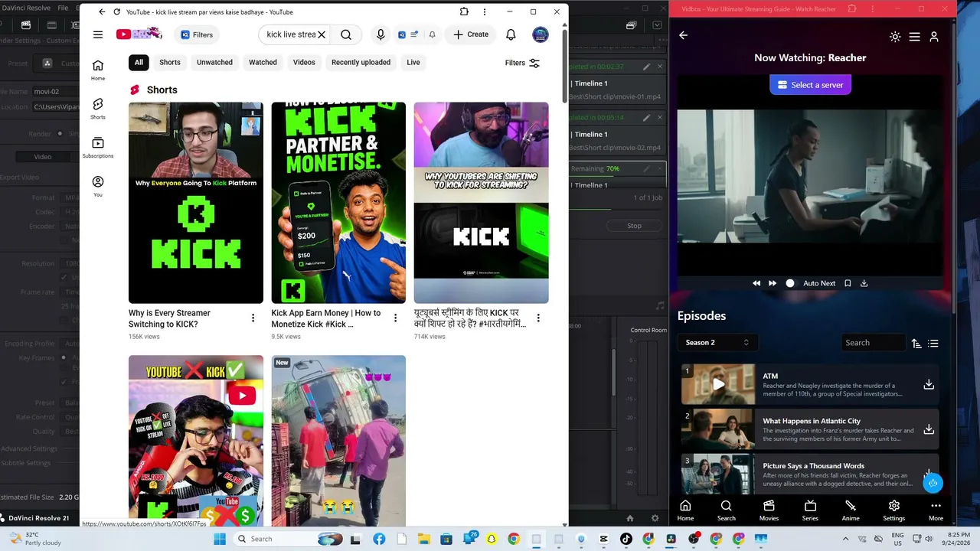Click the Vidbox episode search field
Viewport: 980px width, 551px height.
(873, 342)
